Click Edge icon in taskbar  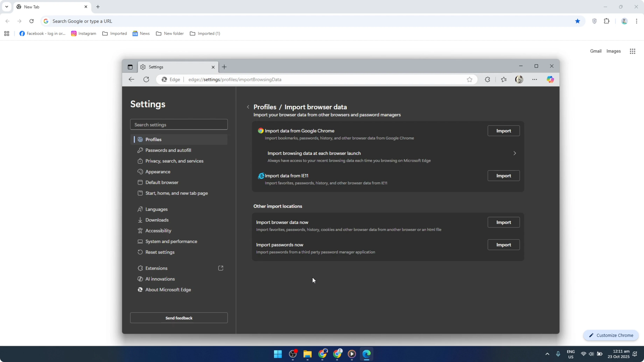(x=366, y=354)
